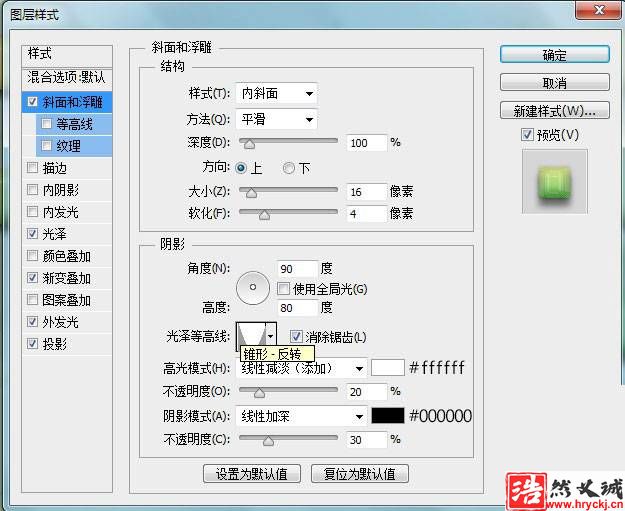625x511 pixels.
Task: Enable the 等高线 checkbox
Action: tap(47, 124)
